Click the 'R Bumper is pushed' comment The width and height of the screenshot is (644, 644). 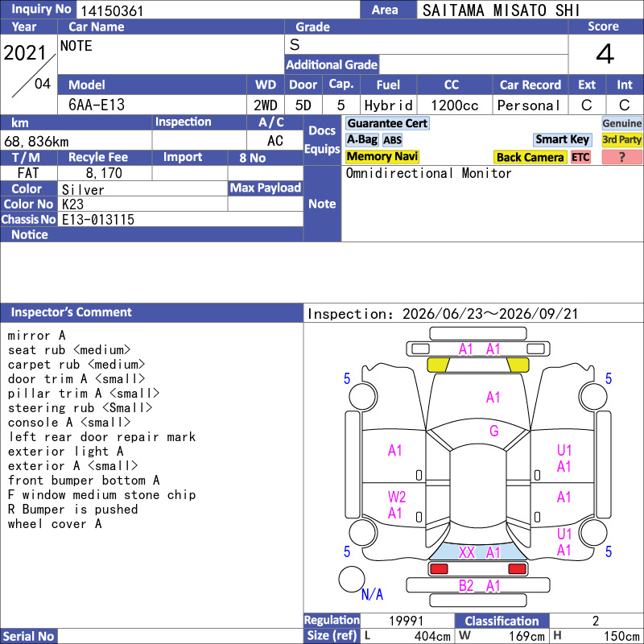tap(72, 510)
